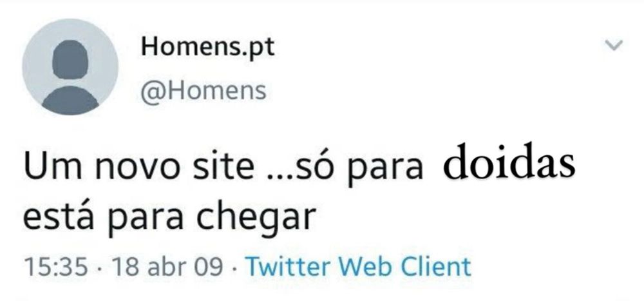The height and width of the screenshot is (301, 644).
Task: Open the tweet options chevron menu
Action: click(x=614, y=45)
